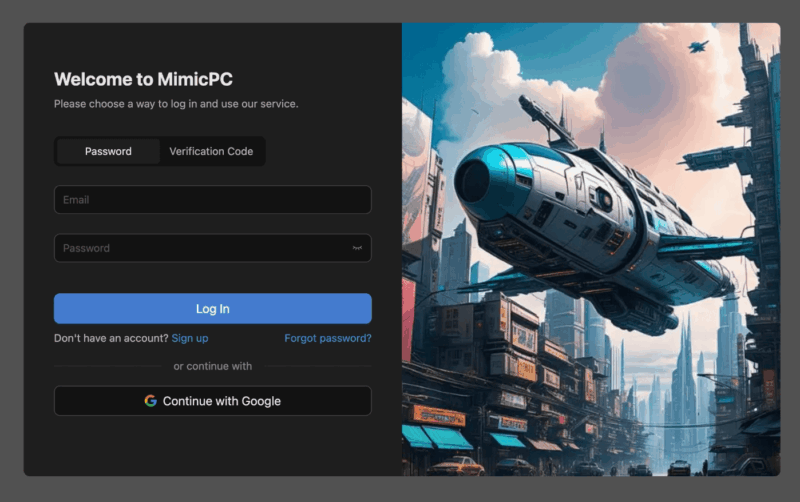Click the Forgot password? link
The height and width of the screenshot is (502, 800).
pos(328,338)
